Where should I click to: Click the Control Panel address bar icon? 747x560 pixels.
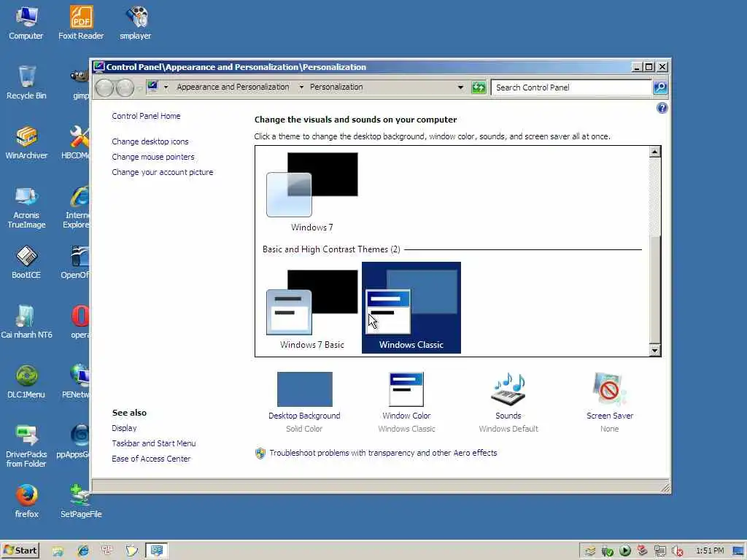(152, 87)
